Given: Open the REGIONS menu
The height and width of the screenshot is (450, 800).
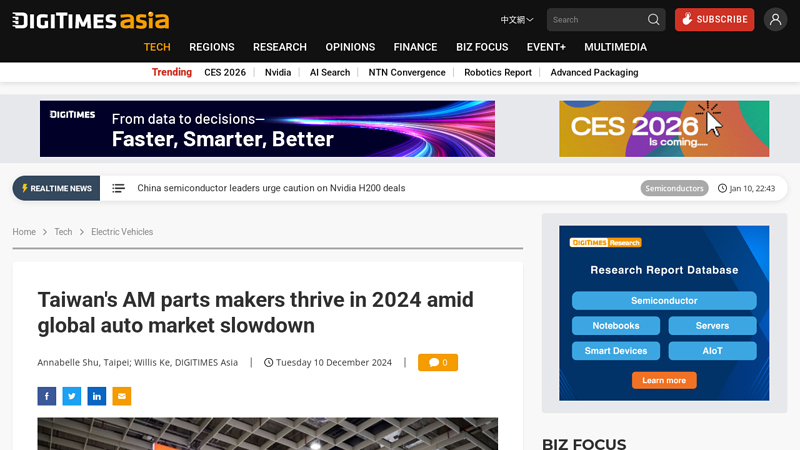Looking at the screenshot, I should click(212, 47).
